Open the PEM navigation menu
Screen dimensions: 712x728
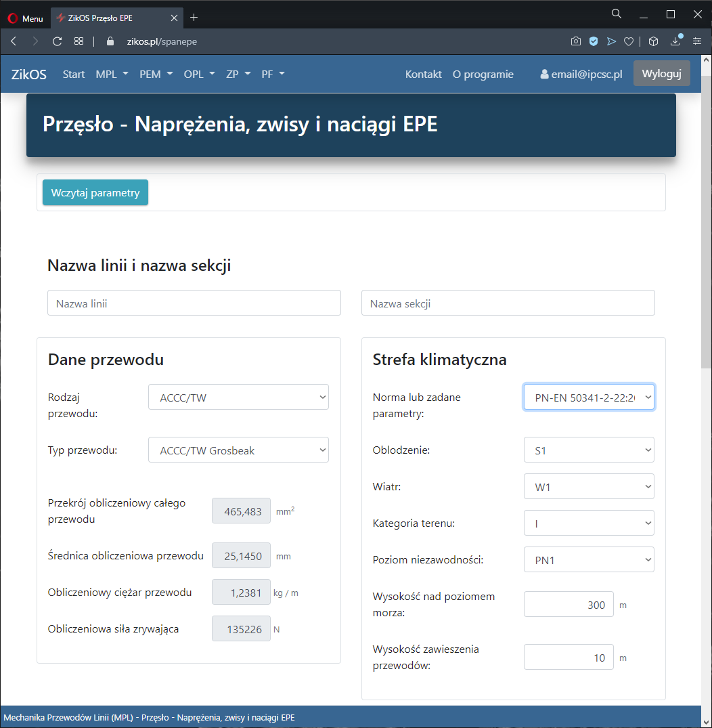[156, 74]
